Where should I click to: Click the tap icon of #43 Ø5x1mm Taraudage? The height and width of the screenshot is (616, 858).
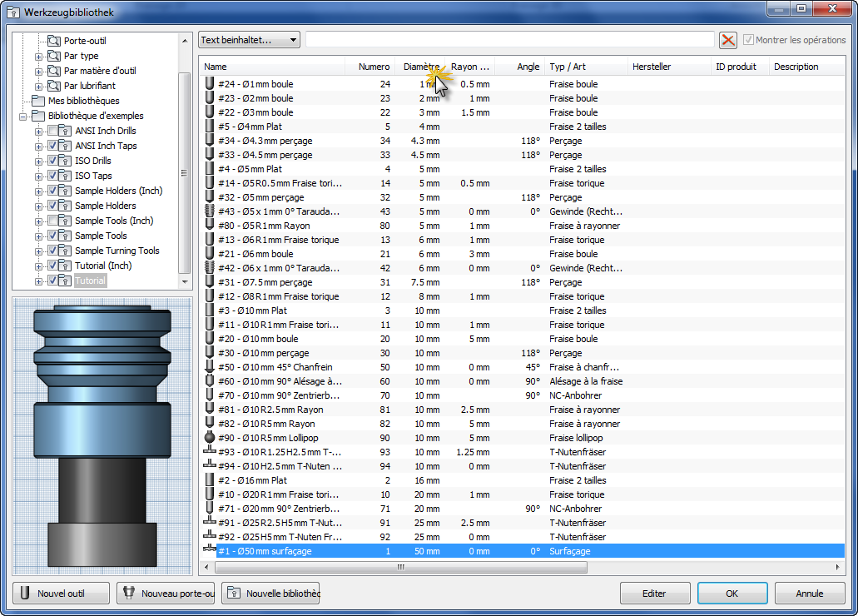[x=209, y=211]
